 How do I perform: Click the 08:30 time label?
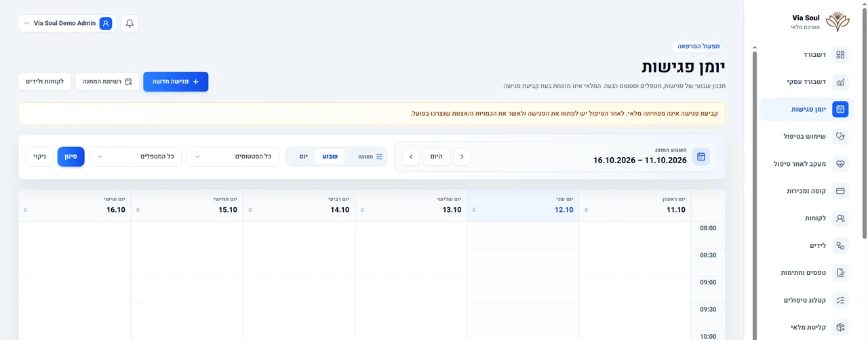coord(708,255)
